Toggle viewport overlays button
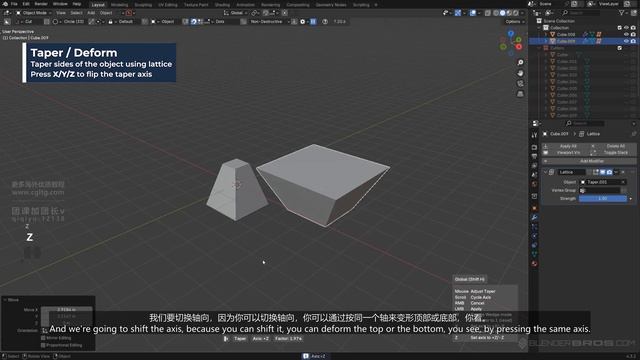 tap(472, 13)
